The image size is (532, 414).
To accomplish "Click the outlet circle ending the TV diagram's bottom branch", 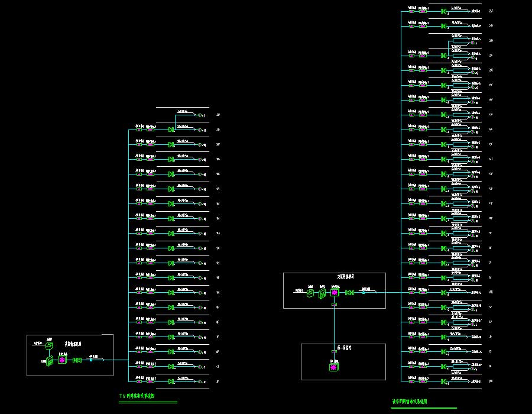I will pyautogui.click(x=200, y=381).
